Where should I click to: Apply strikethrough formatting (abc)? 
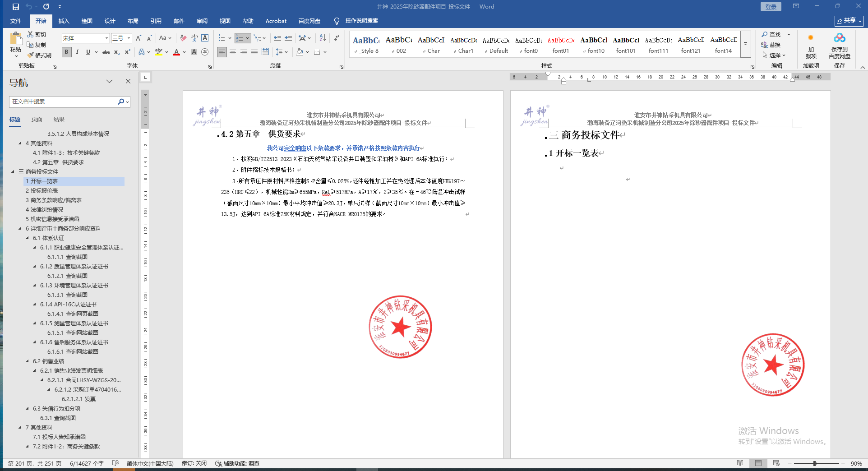(106, 52)
